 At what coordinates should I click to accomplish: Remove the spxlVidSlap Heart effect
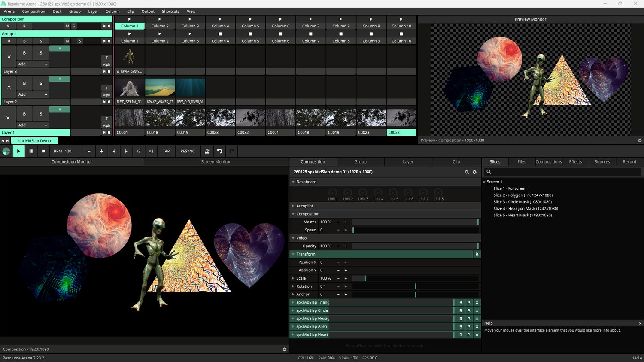(477, 335)
